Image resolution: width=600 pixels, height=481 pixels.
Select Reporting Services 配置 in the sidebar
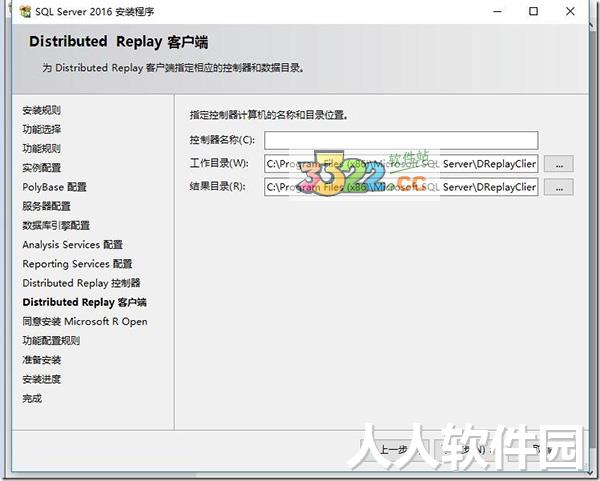coord(77,264)
